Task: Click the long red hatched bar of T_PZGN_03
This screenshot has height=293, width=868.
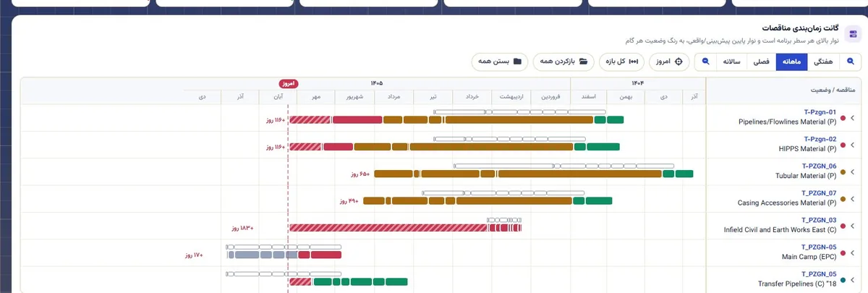Action: (x=388, y=228)
